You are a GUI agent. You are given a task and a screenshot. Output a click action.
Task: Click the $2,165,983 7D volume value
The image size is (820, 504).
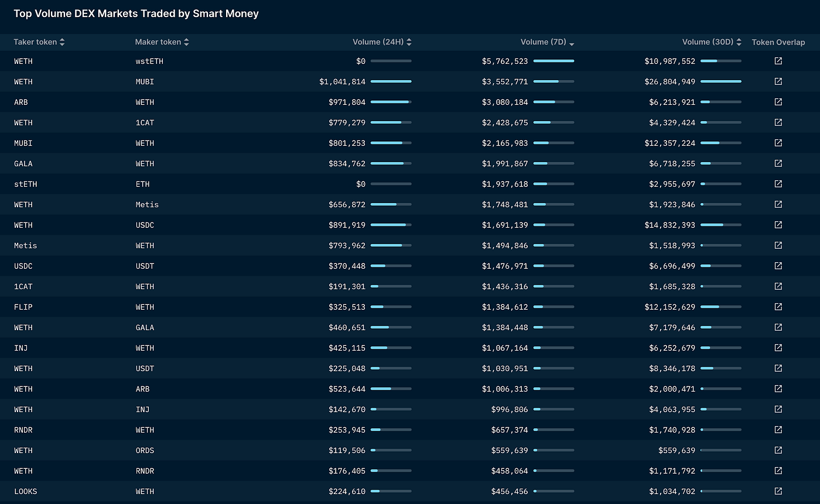(x=505, y=143)
